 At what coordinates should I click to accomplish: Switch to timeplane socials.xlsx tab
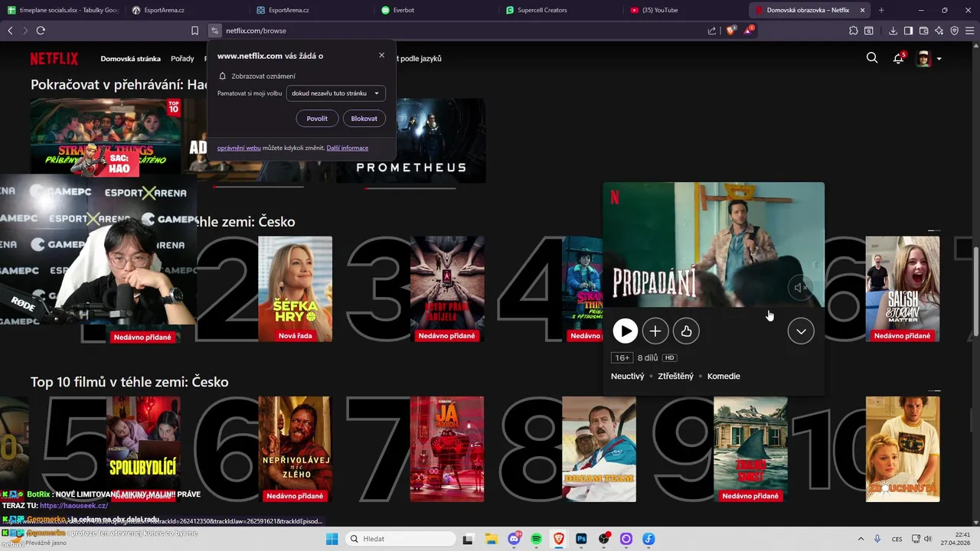click(61, 10)
